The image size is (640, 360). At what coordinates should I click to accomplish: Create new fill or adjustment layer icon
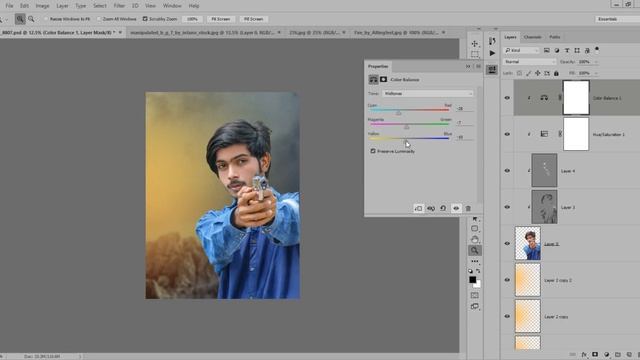click(607, 355)
